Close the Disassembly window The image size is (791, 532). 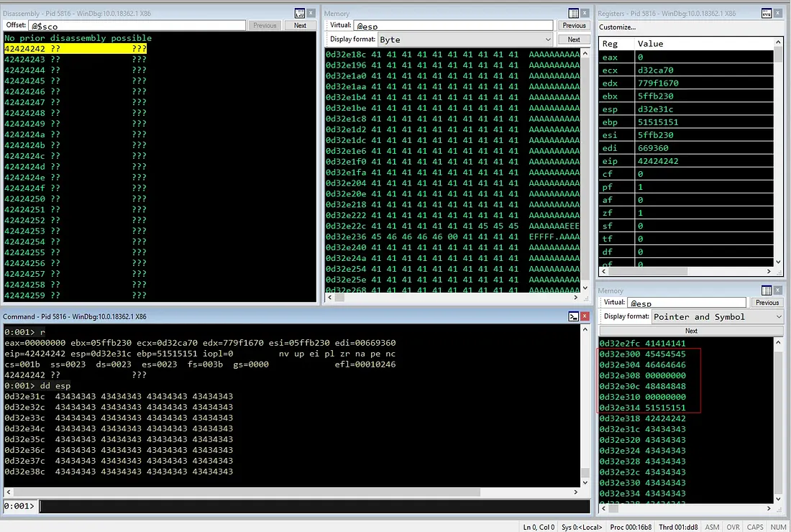[x=311, y=13]
